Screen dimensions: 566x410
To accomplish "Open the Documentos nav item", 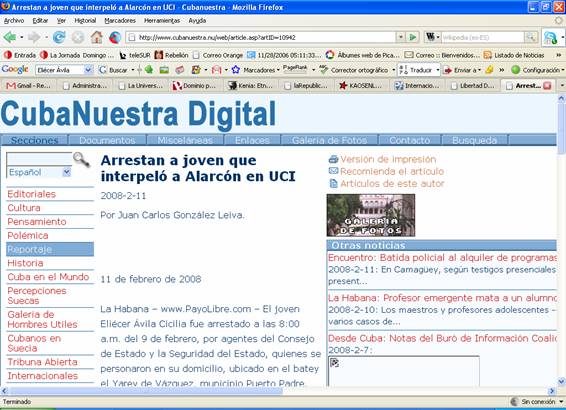I will click(x=107, y=140).
